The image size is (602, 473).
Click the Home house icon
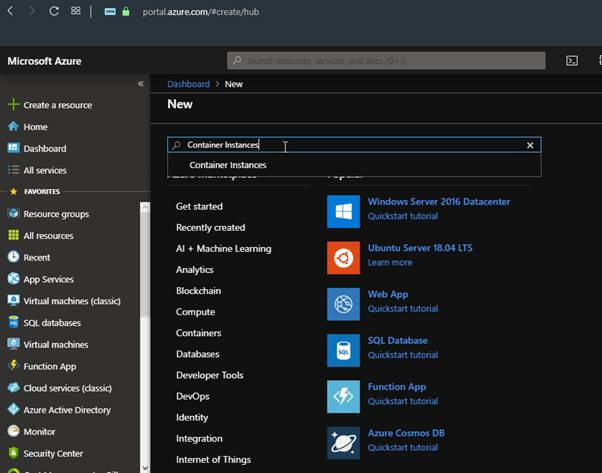pyautogui.click(x=13, y=126)
